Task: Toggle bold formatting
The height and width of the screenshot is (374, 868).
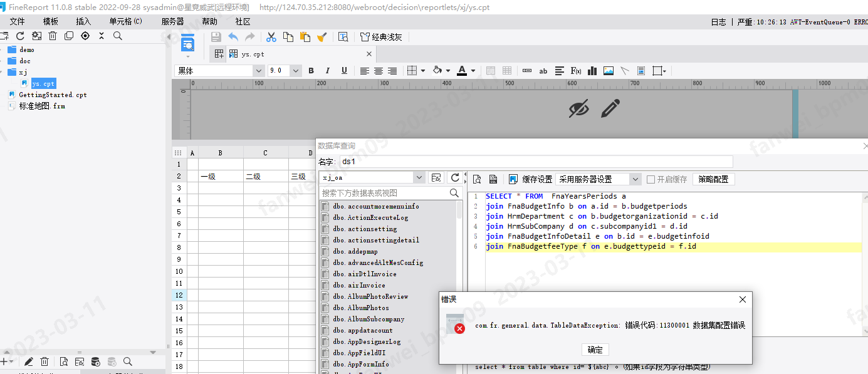Action: [311, 71]
